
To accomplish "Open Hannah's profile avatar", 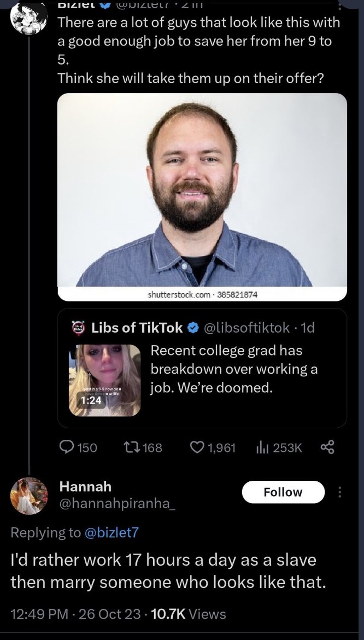I will (x=29, y=496).
